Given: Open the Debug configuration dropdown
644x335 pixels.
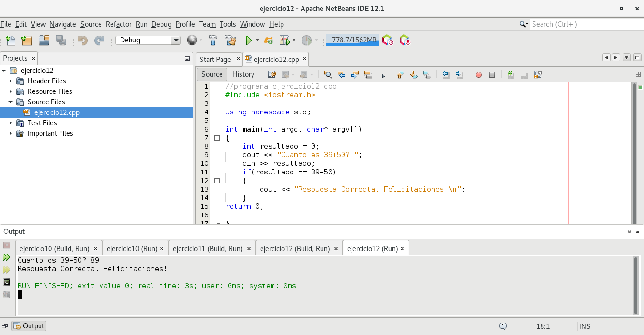Looking at the screenshot, I should pos(175,41).
